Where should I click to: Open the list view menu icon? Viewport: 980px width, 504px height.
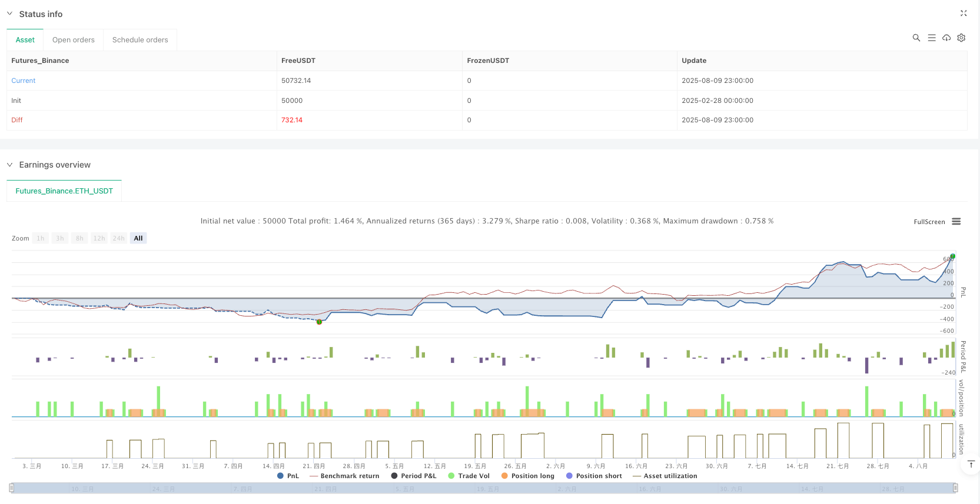tap(931, 38)
